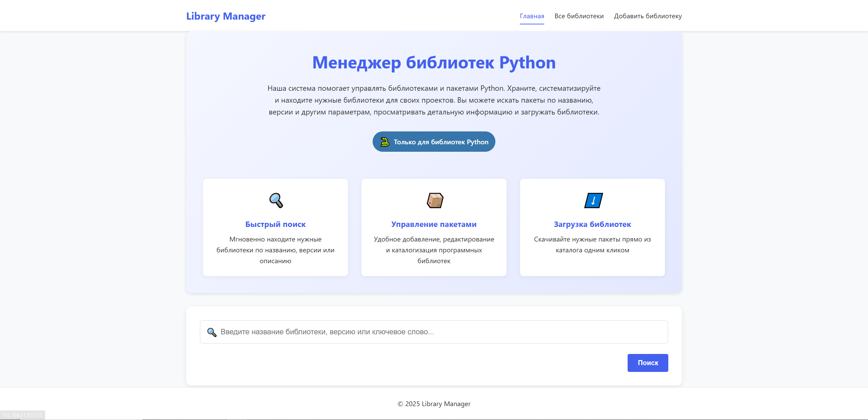Click the snake icon in Python badge

tap(384, 142)
